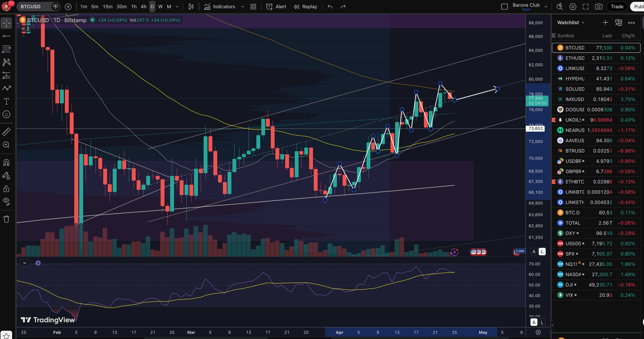Open the watchlist three-dot menu

coord(631,23)
